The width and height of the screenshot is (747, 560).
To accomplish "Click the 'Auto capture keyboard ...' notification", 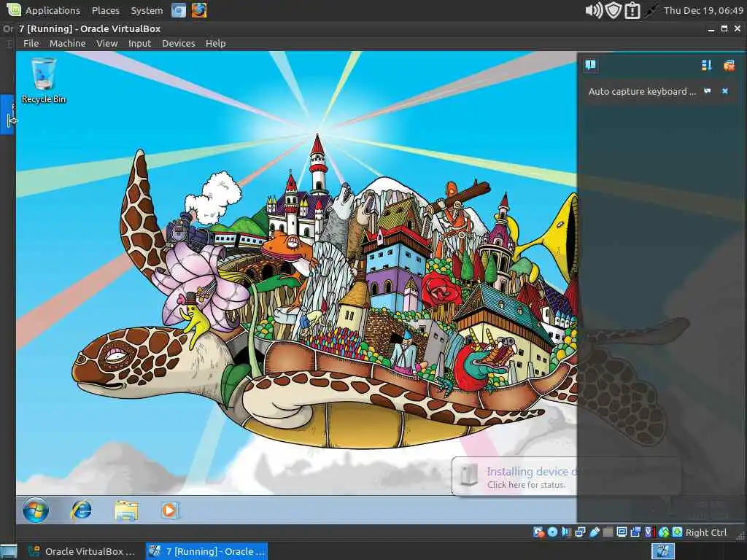I will click(x=642, y=91).
